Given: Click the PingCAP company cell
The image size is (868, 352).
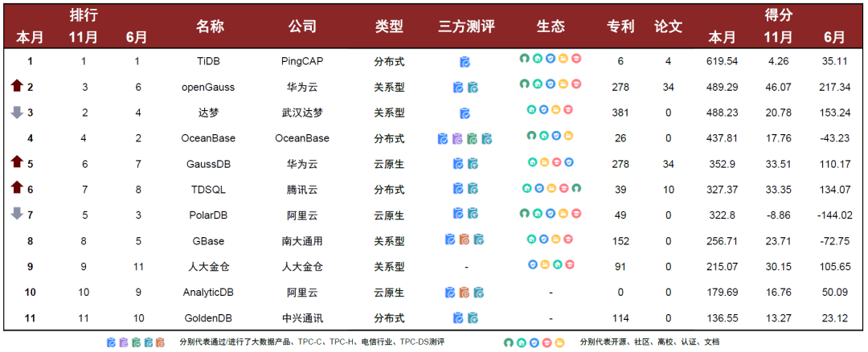Looking at the screenshot, I should (301, 61).
